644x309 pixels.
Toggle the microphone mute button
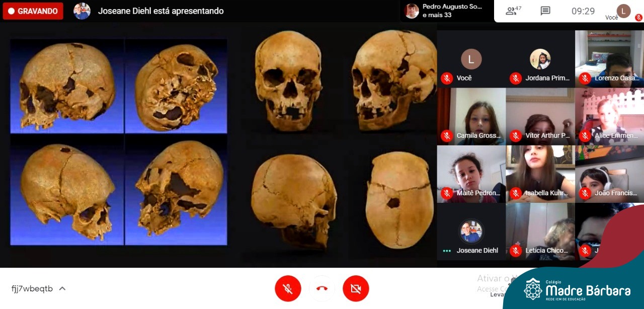(x=288, y=288)
